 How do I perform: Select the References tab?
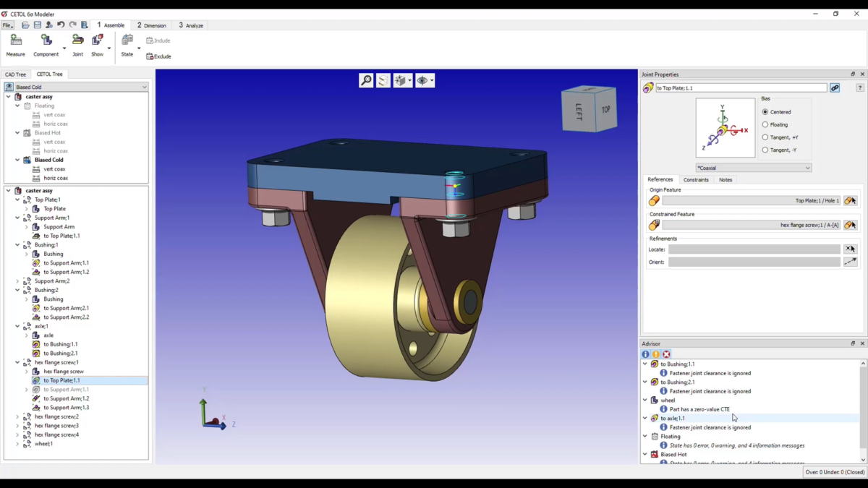[660, 179]
